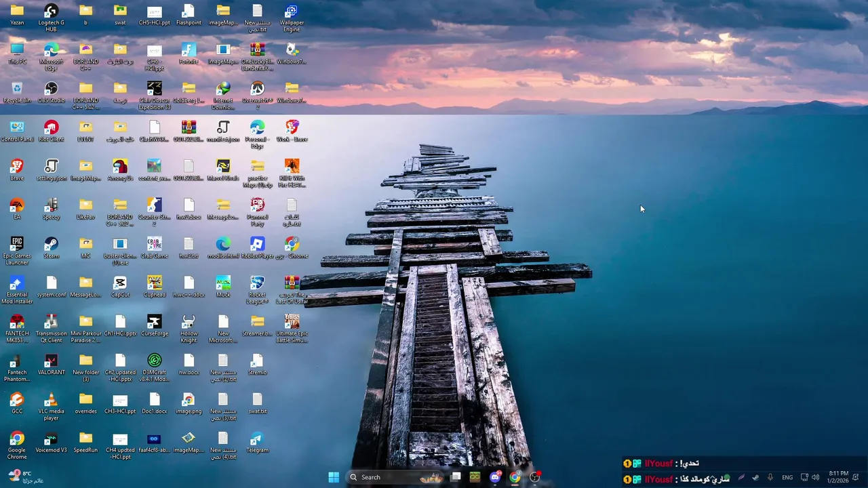Viewport: 868px width, 488px height.
Task: Select the Doc1.docx file
Action: [155, 403]
